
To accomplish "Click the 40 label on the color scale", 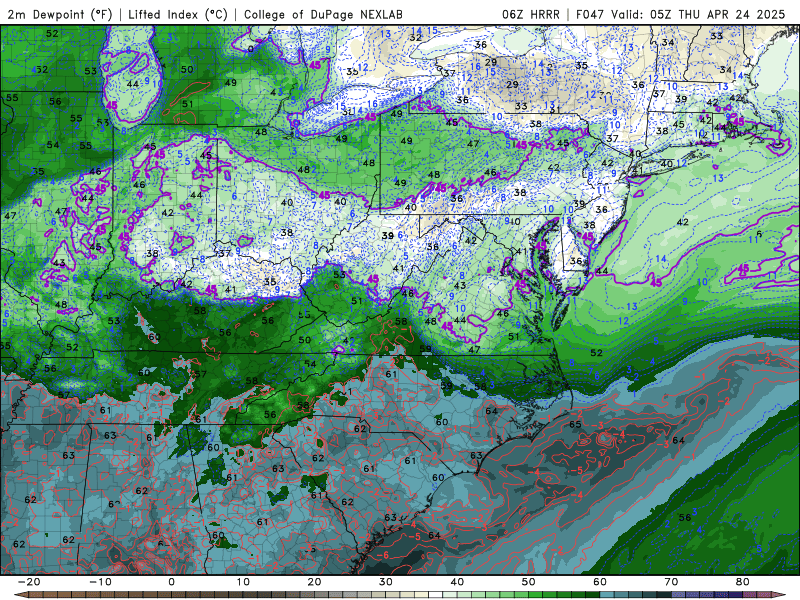I will coord(457,582).
